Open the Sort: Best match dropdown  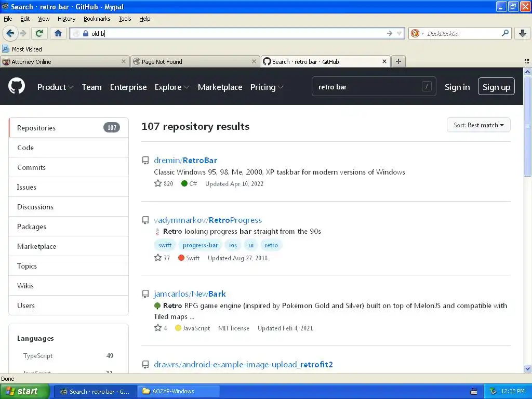point(478,125)
